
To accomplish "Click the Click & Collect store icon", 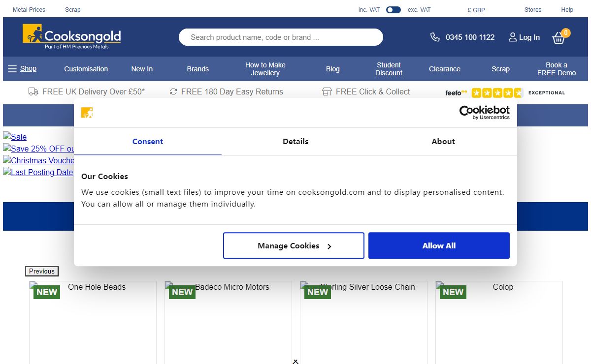I will point(327,91).
